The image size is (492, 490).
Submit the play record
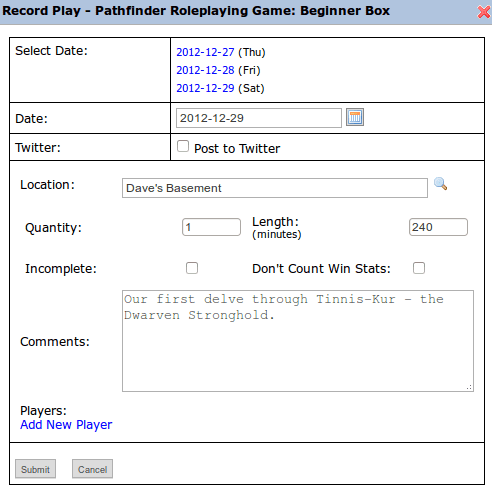pos(35,469)
